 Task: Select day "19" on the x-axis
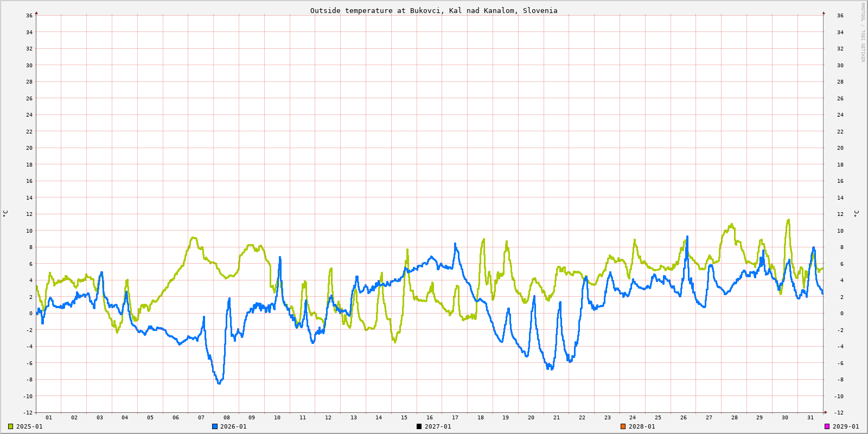[506, 418]
